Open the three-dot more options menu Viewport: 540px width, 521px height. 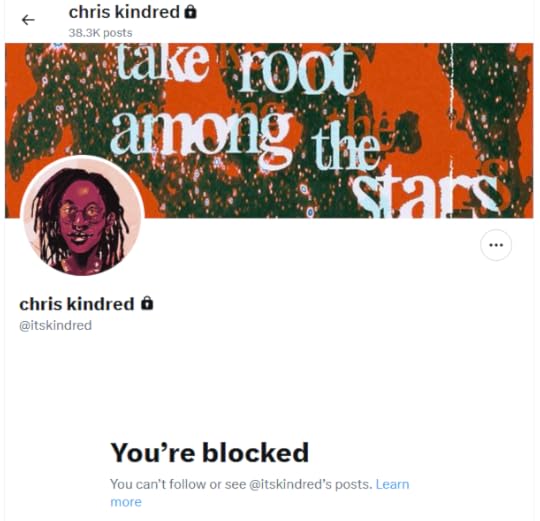pyautogui.click(x=496, y=245)
